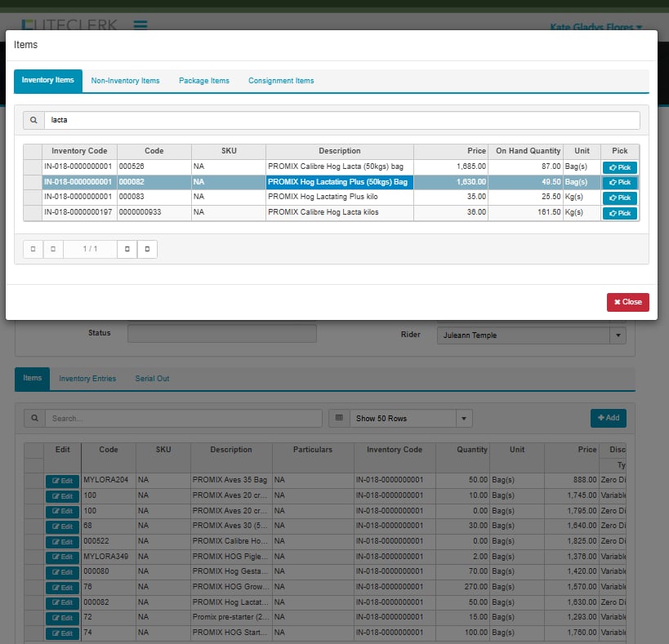Viewport: 669px width, 644px height.
Task: Pick the PROMIX Calibre Hog Lacta kilos item
Action: tap(620, 214)
